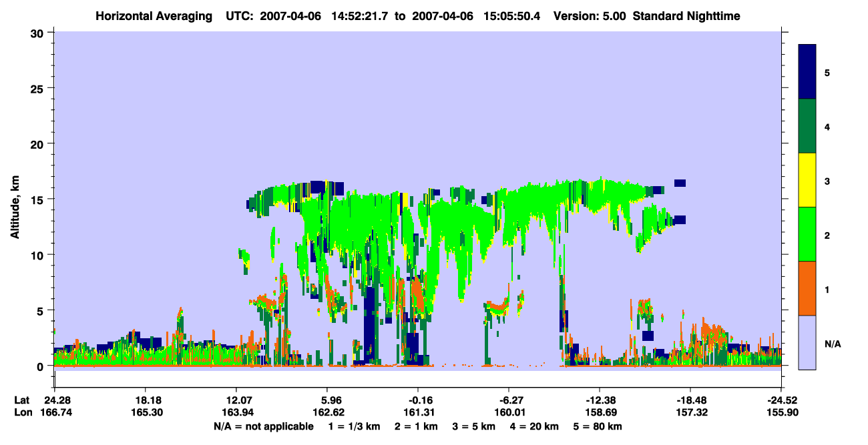Click the dark green level 4 colorbar segment
The image size is (868, 445).
pos(807,126)
